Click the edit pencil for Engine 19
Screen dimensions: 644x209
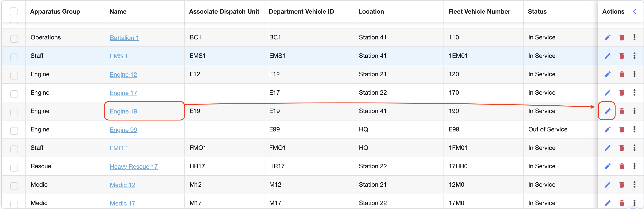click(x=607, y=111)
